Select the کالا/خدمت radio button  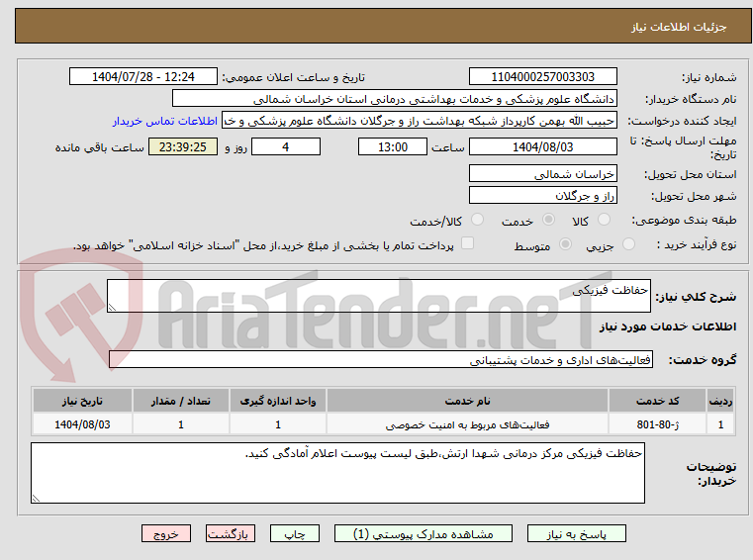(x=477, y=220)
